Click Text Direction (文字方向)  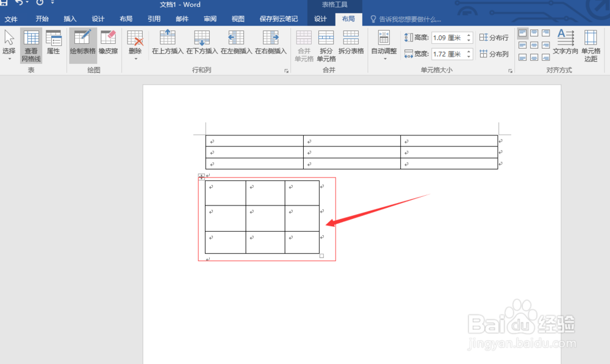coord(565,43)
